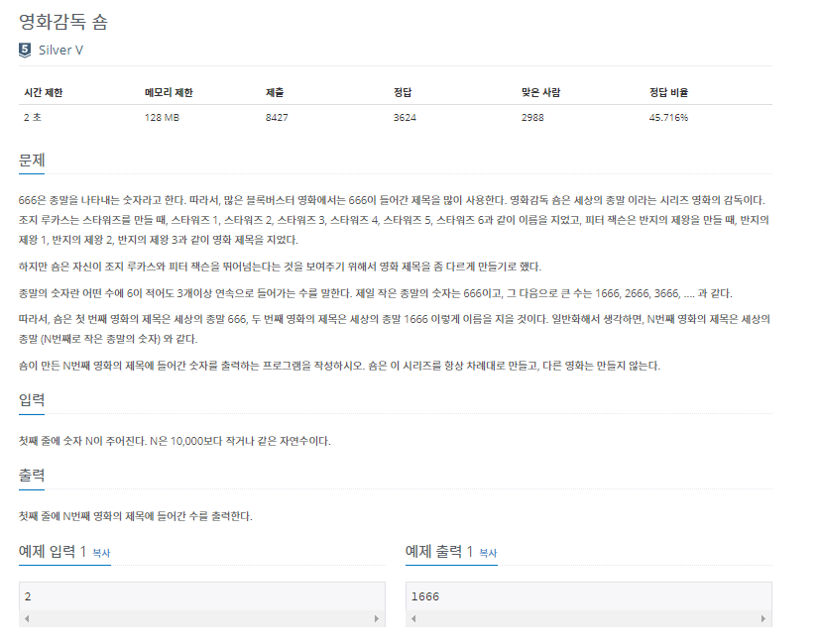Click the 예제 출력 1 heading
The image size is (820, 644).
[x=439, y=552]
